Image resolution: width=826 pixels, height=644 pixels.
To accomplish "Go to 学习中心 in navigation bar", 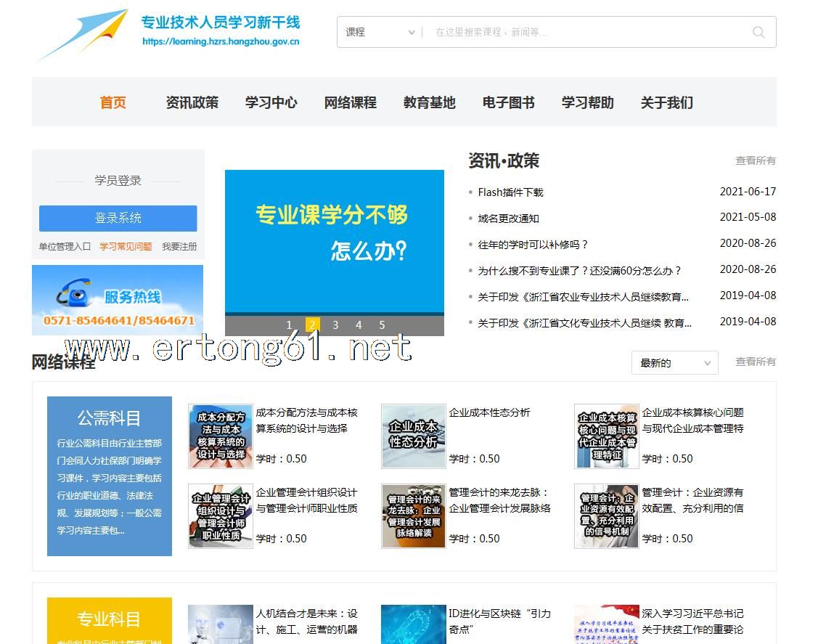I will [271, 102].
